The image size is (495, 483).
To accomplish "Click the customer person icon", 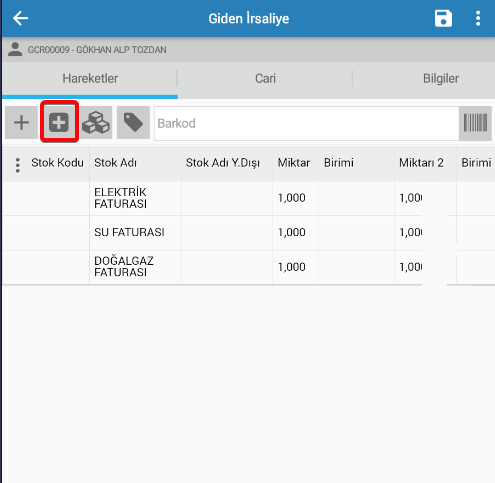I will coord(15,49).
